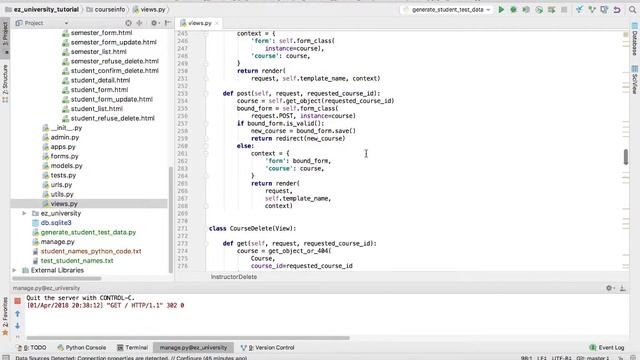Open Search Everywhere magnifier

632,9
